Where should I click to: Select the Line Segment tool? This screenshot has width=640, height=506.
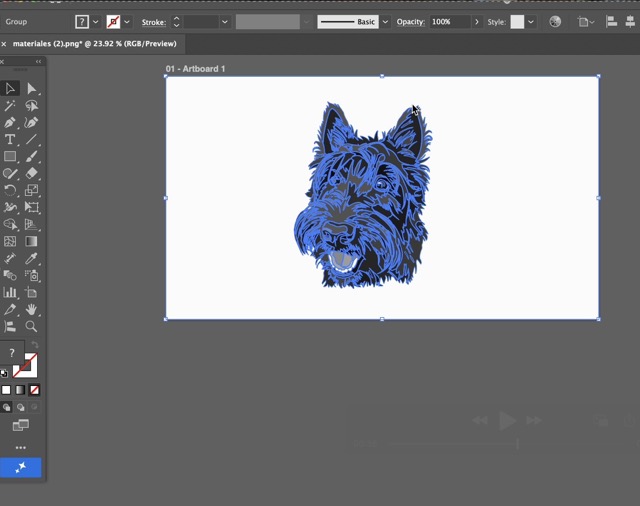31,140
